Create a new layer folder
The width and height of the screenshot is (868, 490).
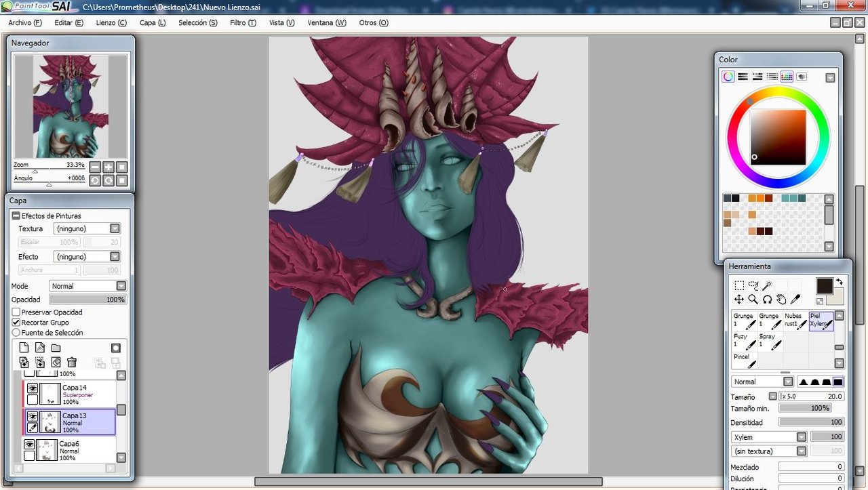56,348
